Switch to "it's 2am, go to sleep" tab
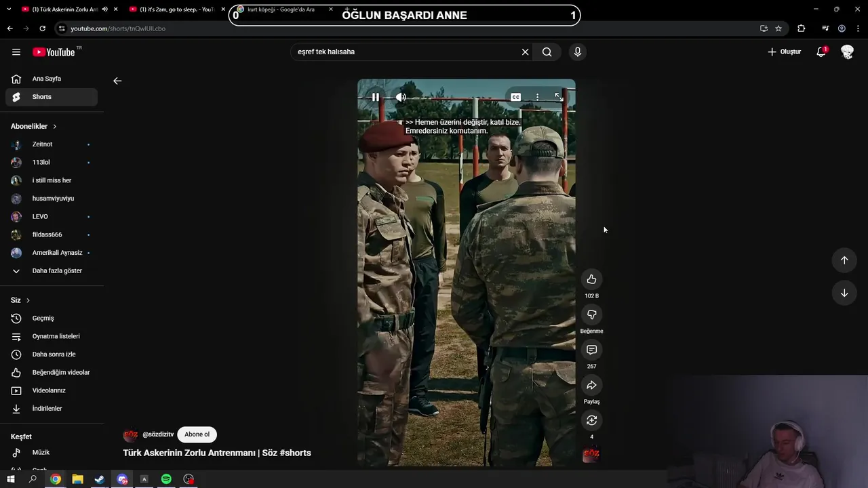Viewport: 868px width, 488px height. pyautogui.click(x=176, y=9)
